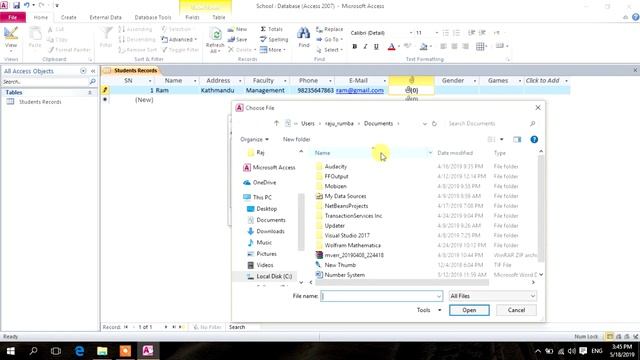The image size is (640, 360).
Task: Switch to External Data tab
Action: click(105, 17)
